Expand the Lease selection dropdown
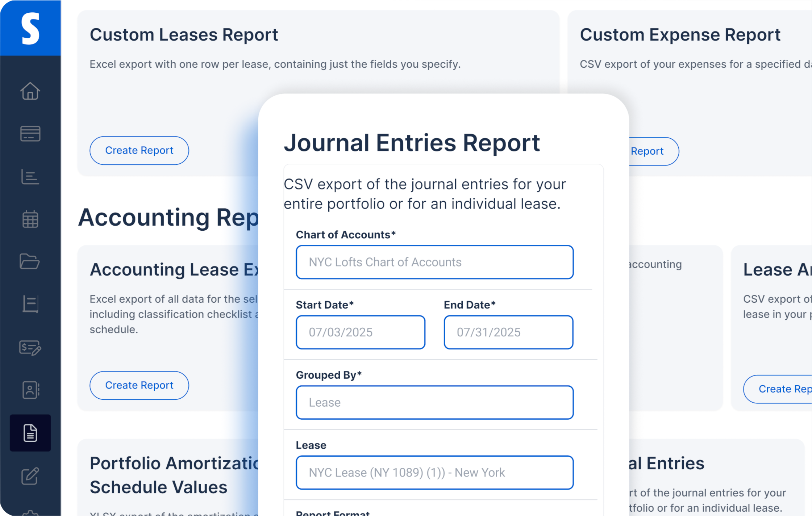This screenshot has width=812, height=516. pyautogui.click(x=434, y=473)
